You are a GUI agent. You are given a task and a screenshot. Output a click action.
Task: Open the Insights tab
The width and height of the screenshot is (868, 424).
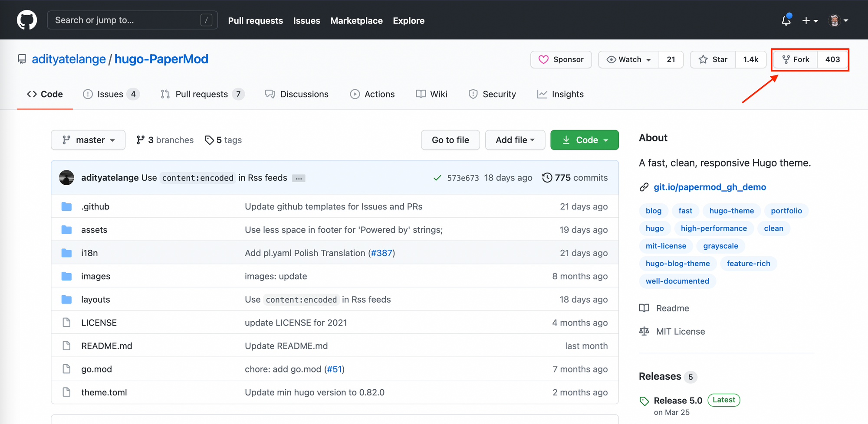click(560, 94)
